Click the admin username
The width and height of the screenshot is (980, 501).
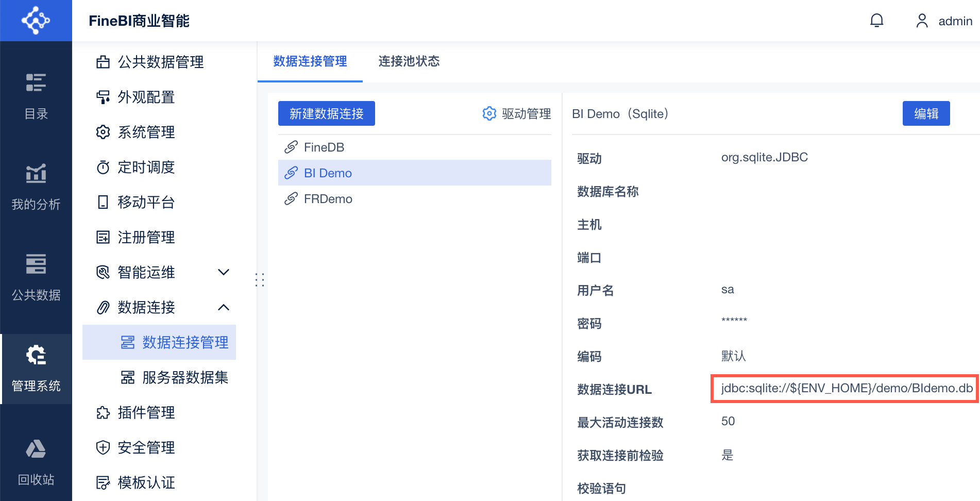955,21
